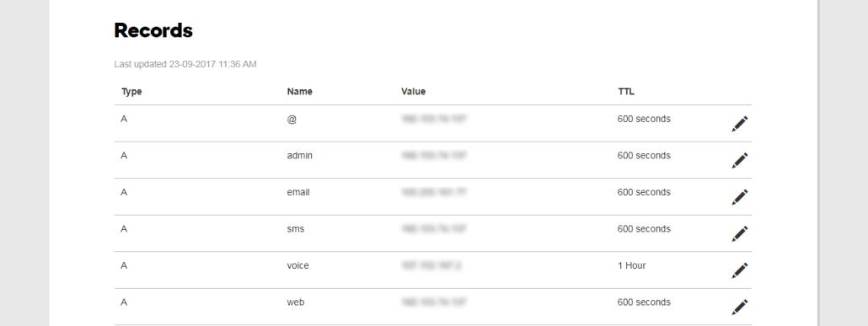
Task: Sort records by TTL column header
Action: 626,92
